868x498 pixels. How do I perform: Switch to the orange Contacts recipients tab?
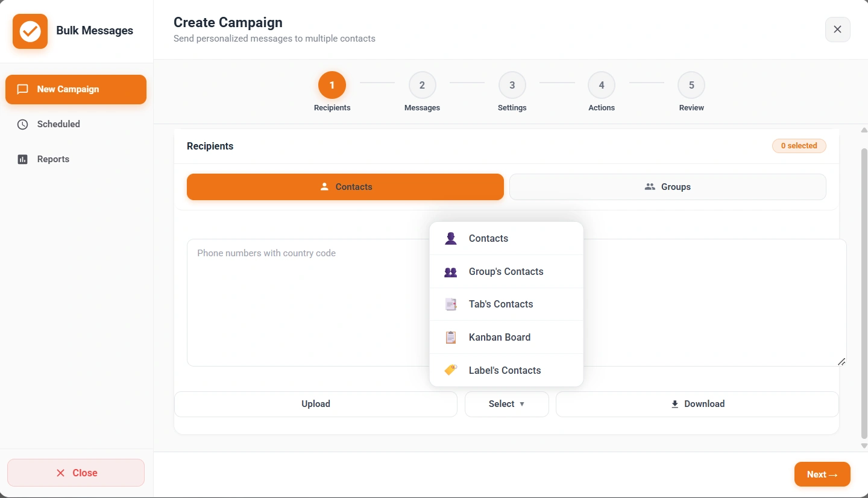[x=345, y=187]
